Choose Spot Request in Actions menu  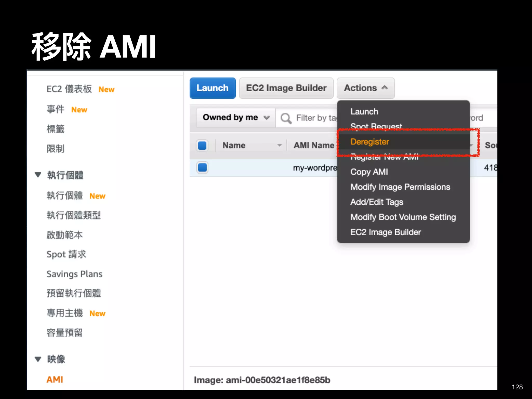pyautogui.click(x=376, y=126)
